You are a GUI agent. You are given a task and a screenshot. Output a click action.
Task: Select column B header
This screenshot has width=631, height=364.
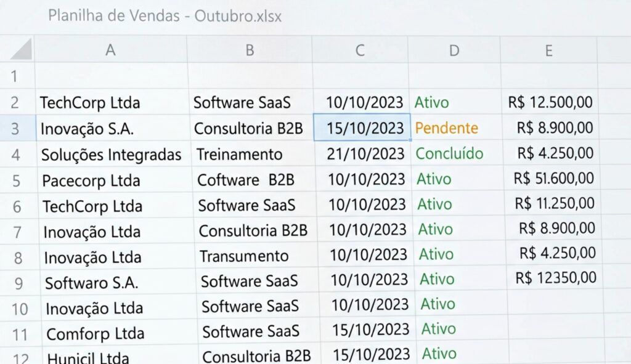[250, 51]
